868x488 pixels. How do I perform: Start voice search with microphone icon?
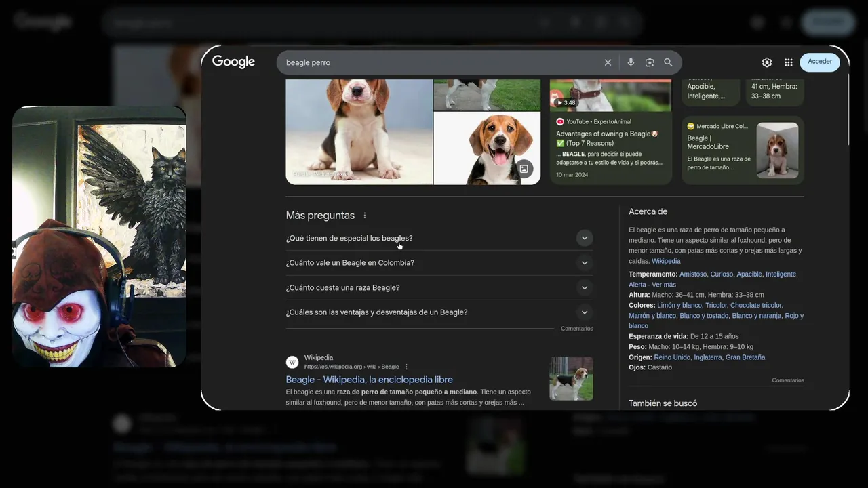pyautogui.click(x=631, y=62)
